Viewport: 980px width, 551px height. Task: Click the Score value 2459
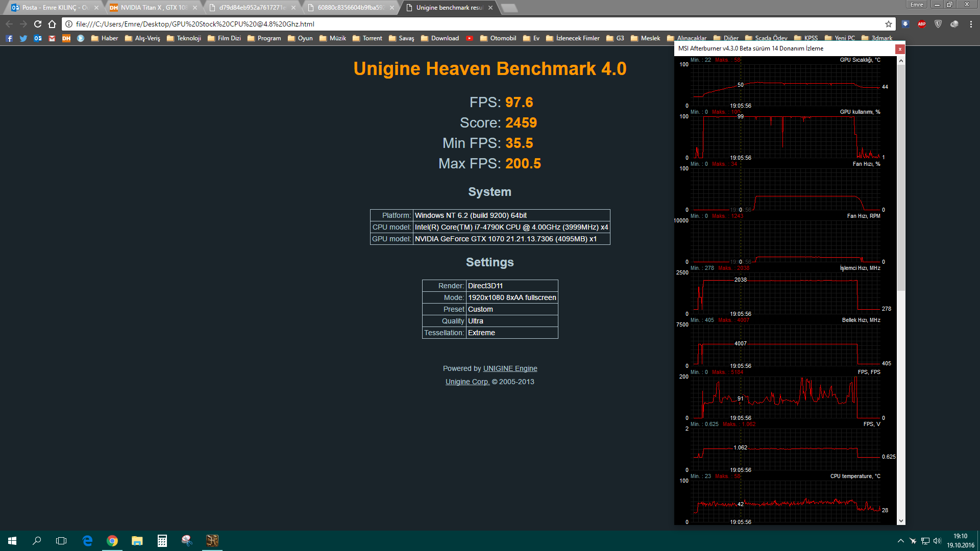click(521, 123)
